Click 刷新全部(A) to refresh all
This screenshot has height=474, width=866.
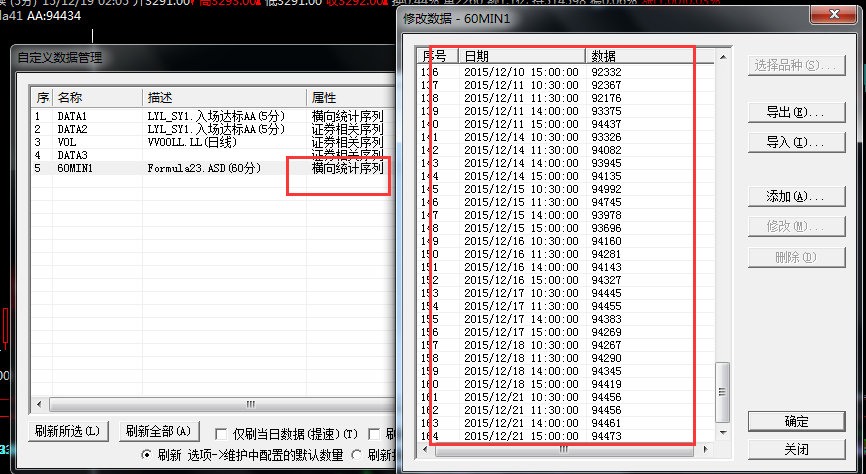point(157,432)
